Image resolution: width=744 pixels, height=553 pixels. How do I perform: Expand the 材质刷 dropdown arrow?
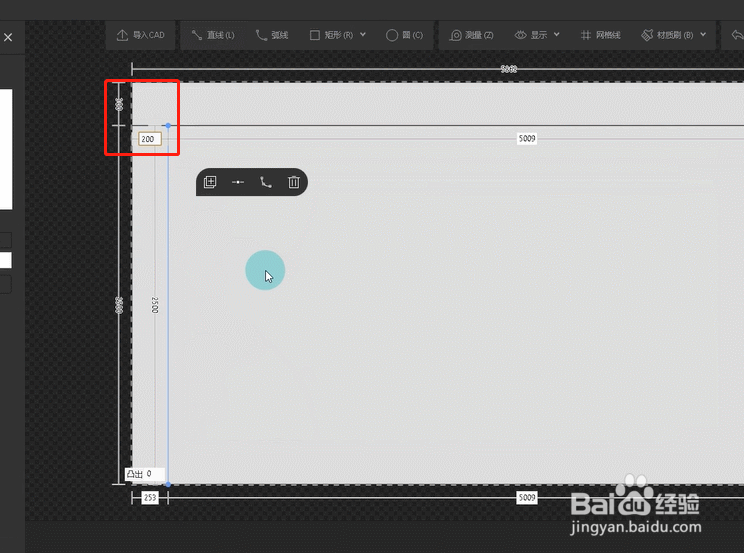coord(703,35)
